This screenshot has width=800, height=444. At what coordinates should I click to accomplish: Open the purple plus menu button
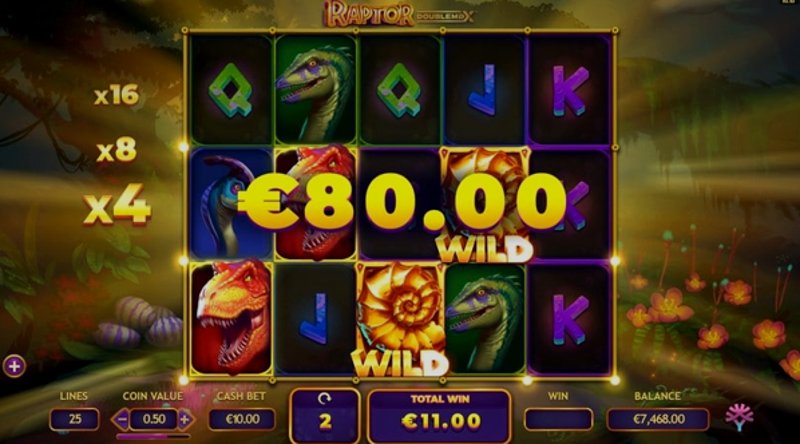click(x=14, y=366)
